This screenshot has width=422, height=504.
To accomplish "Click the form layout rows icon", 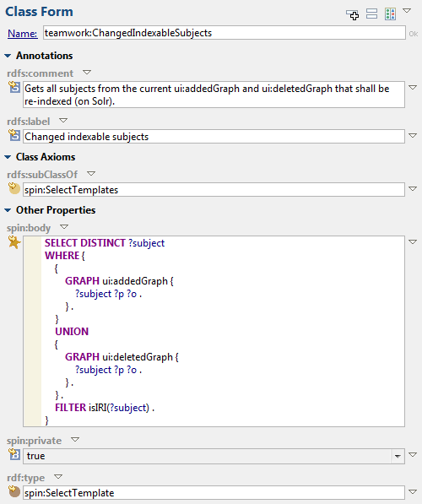I will 371,14.
